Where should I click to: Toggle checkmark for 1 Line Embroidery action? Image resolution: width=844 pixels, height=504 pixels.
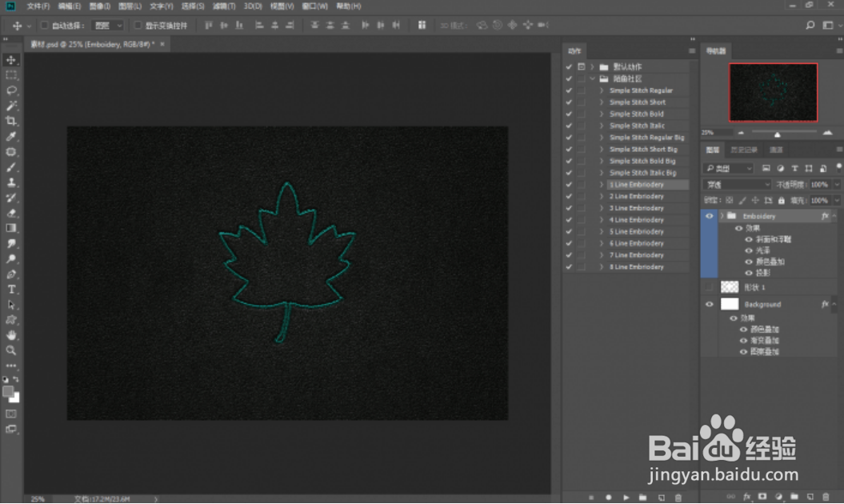coord(569,185)
